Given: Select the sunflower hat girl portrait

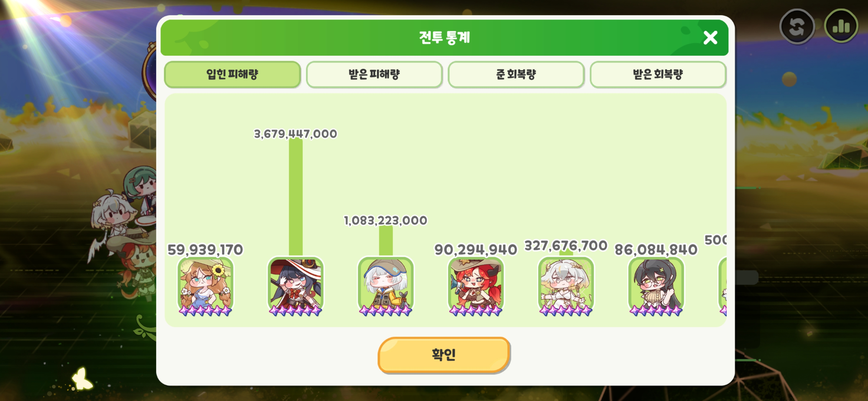Looking at the screenshot, I should [205, 286].
